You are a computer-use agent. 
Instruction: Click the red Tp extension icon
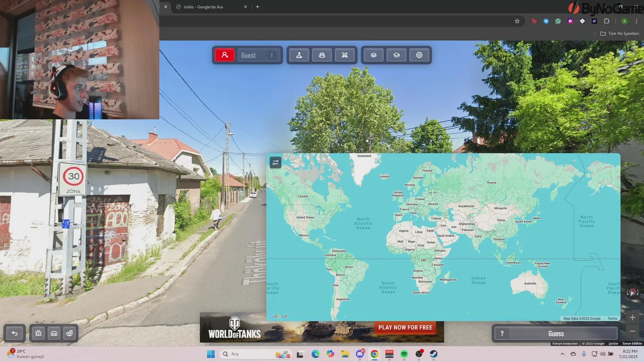[x=534, y=21]
